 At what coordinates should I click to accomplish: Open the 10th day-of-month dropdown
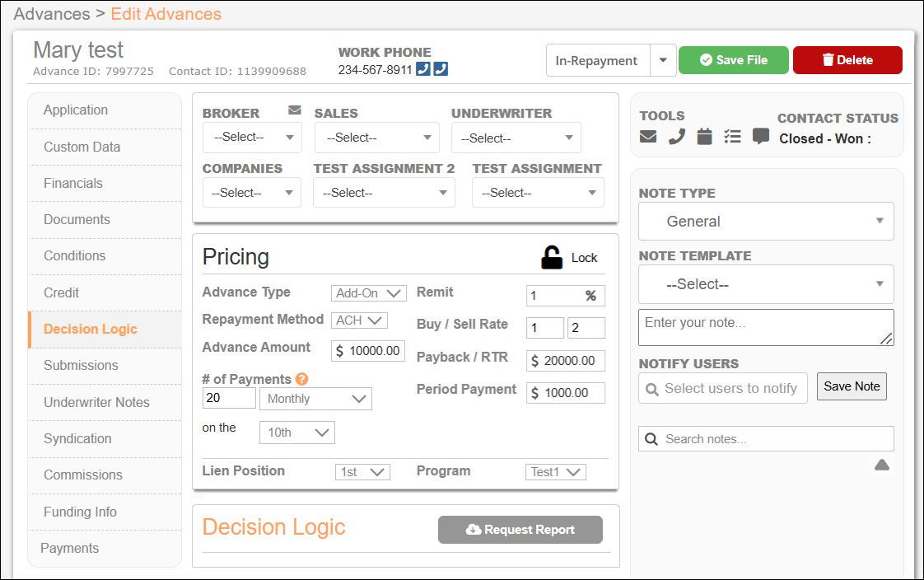[297, 433]
